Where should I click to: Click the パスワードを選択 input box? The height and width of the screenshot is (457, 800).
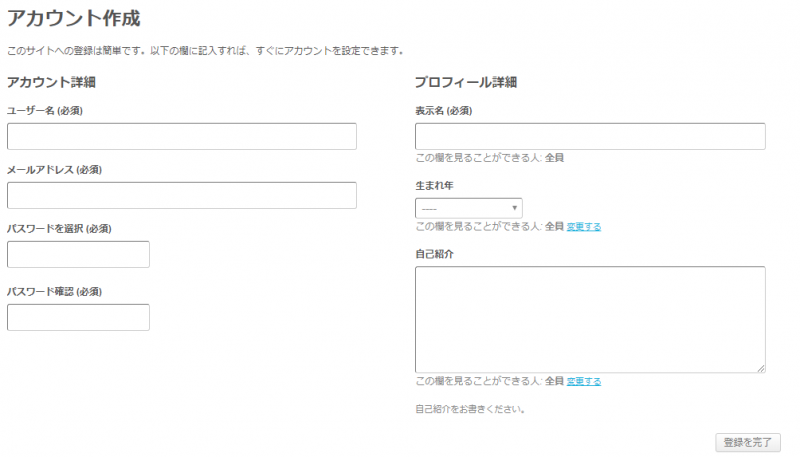[78, 255]
